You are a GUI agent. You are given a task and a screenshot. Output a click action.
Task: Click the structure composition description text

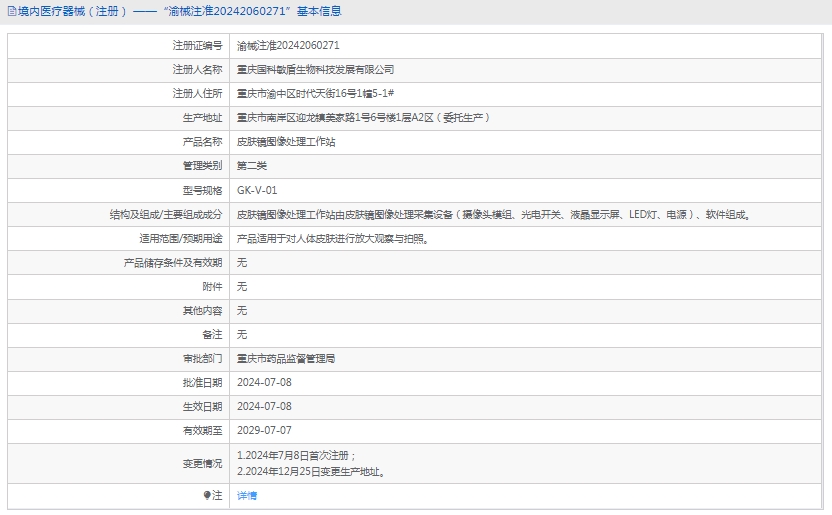493,214
